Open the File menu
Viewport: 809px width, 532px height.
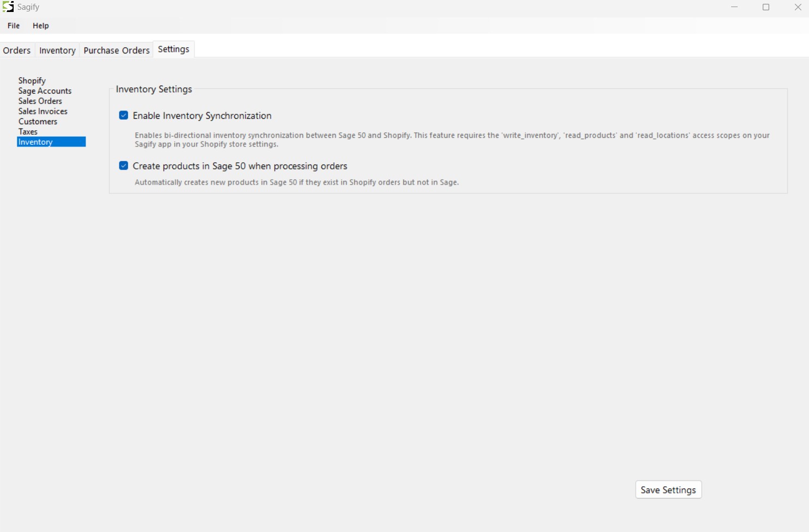tap(14, 26)
